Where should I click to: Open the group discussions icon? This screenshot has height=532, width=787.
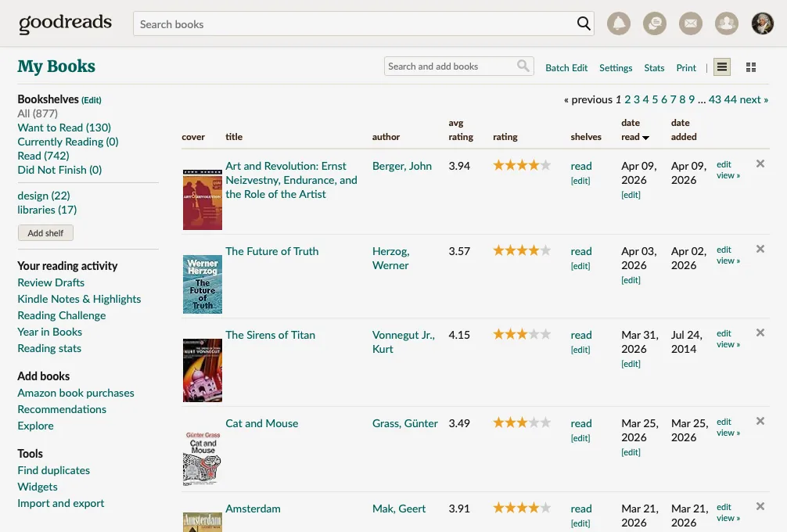tap(655, 23)
